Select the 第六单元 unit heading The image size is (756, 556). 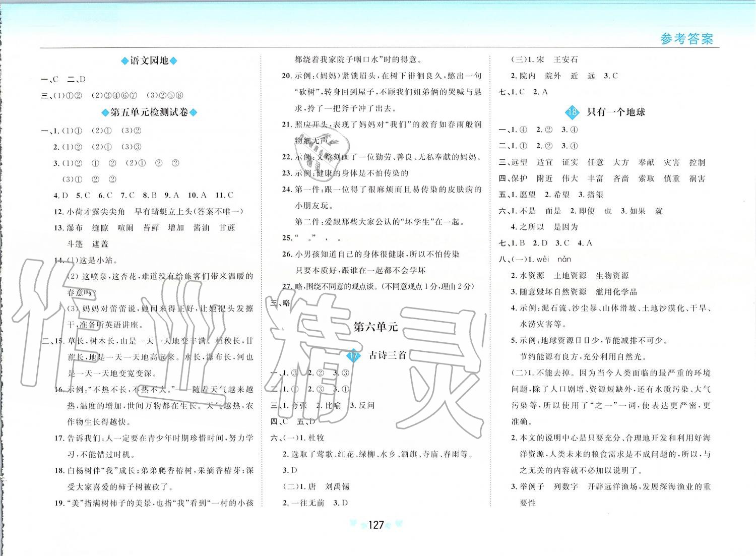[x=375, y=327]
